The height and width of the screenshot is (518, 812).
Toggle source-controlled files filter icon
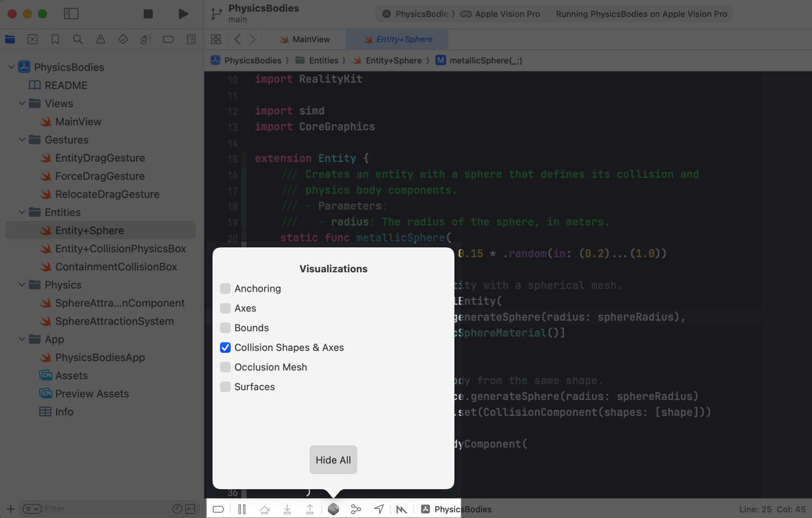[x=191, y=509]
